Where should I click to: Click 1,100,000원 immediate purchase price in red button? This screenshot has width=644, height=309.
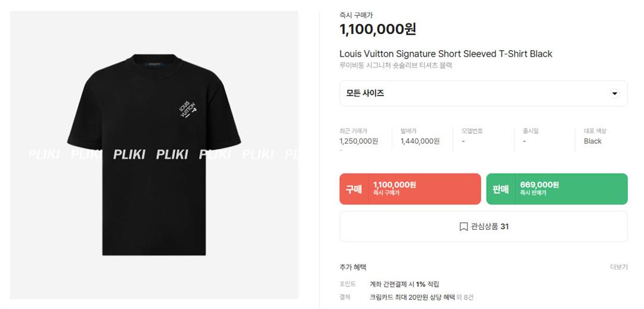(394, 185)
